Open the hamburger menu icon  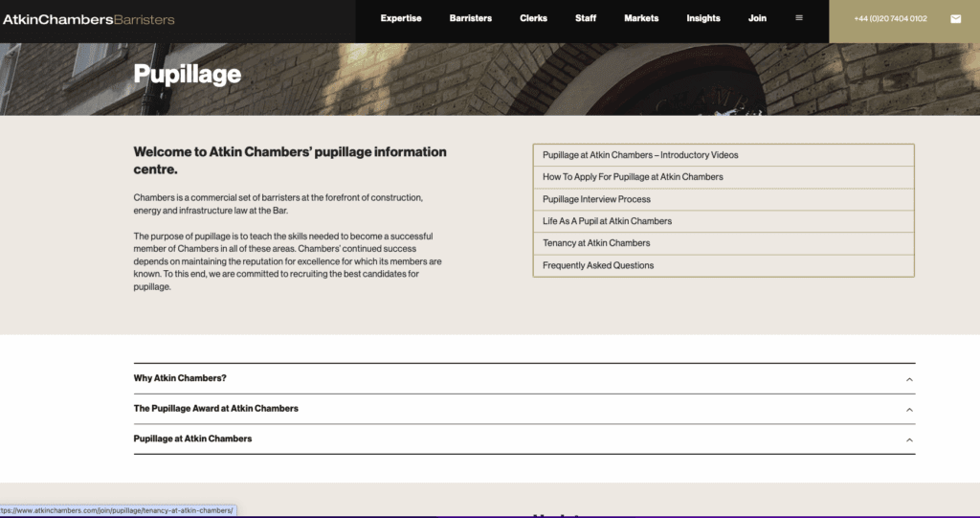coord(799,18)
